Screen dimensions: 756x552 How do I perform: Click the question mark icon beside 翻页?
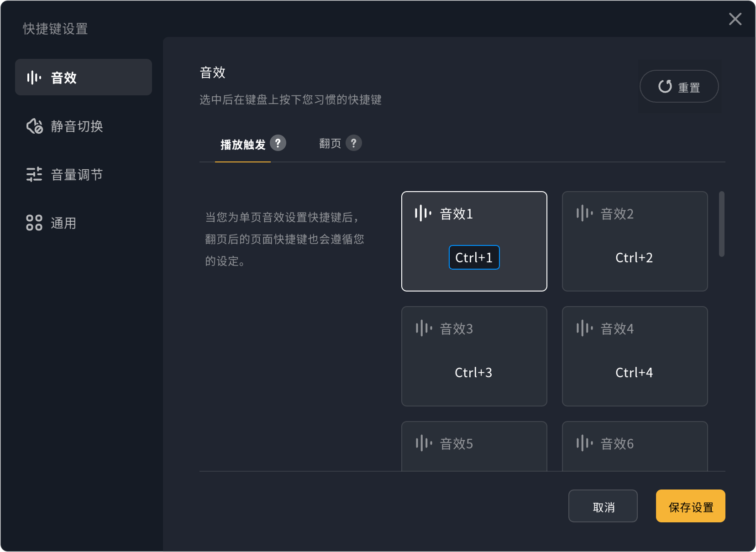pyautogui.click(x=353, y=143)
